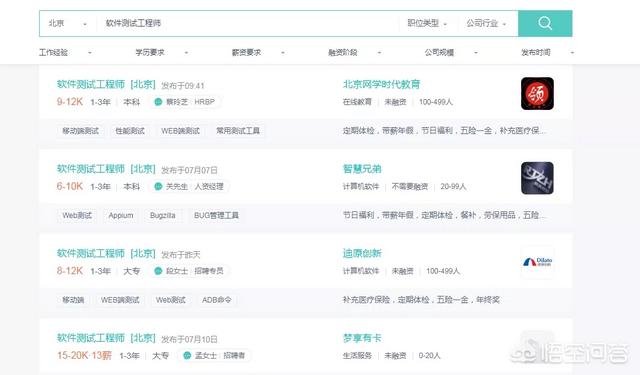This screenshot has height=375, width=640.
Task: Open 梦享有卡 company link
Action: click(x=362, y=338)
